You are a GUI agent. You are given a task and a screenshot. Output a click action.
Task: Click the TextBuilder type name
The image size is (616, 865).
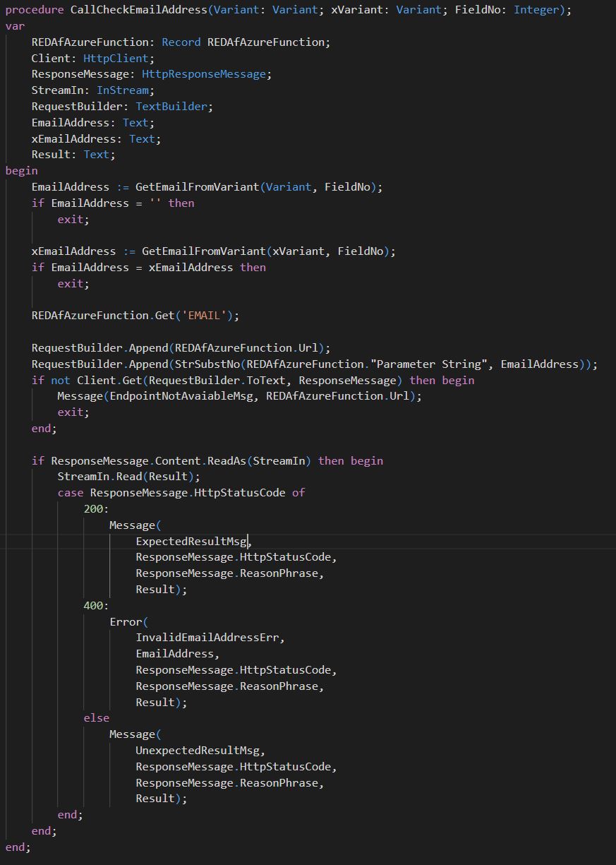pos(174,107)
